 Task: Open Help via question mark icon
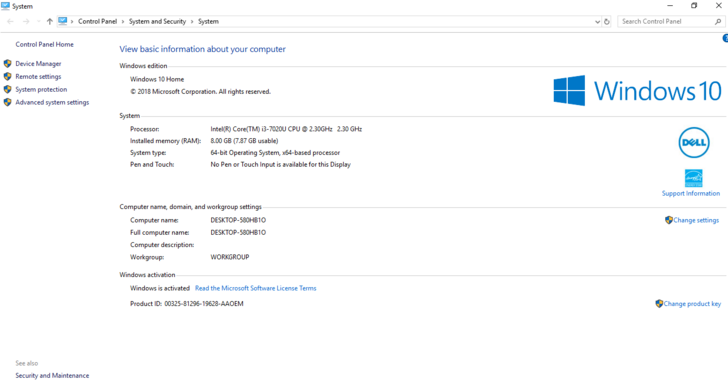point(725,39)
